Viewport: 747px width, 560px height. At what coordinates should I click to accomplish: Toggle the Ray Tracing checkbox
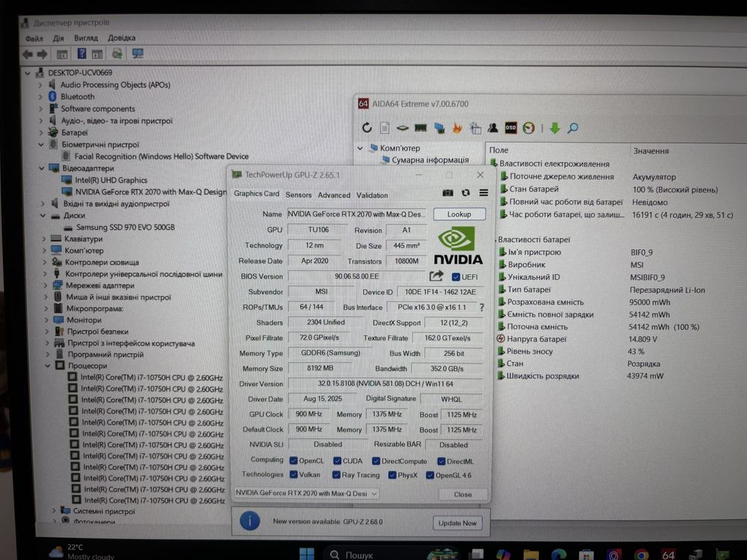pos(336,475)
